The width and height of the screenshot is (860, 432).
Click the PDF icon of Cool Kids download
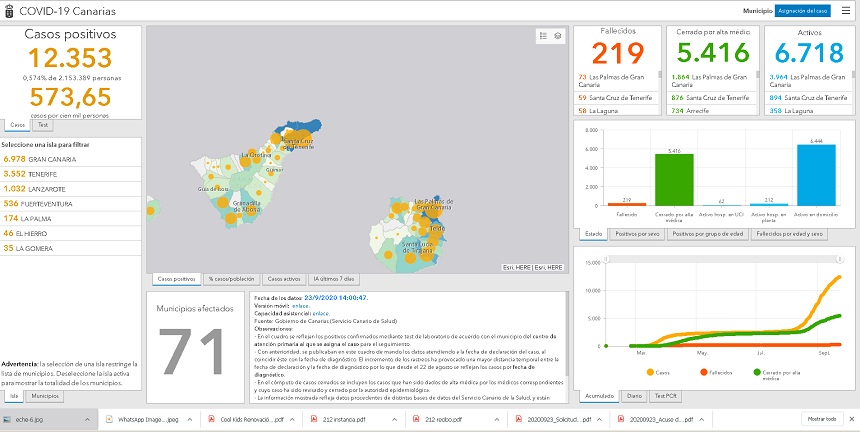pyautogui.click(x=213, y=419)
